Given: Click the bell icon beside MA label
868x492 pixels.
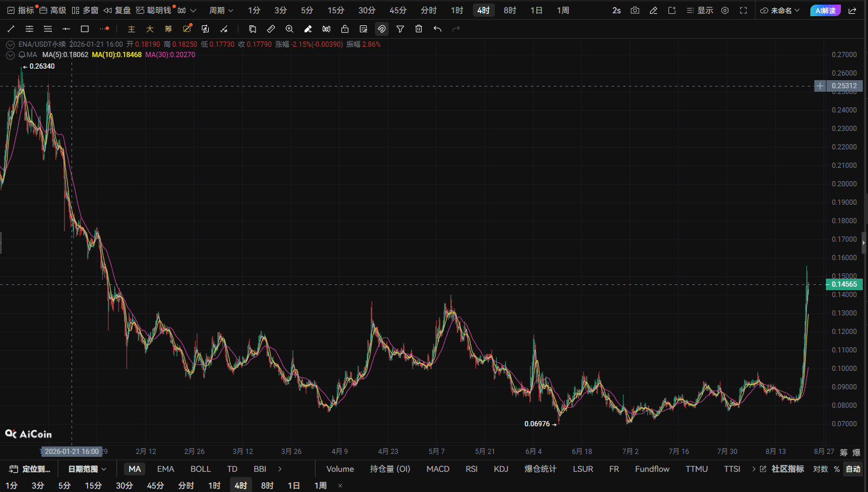Looking at the screenshot, I should (x=22, y=55).
